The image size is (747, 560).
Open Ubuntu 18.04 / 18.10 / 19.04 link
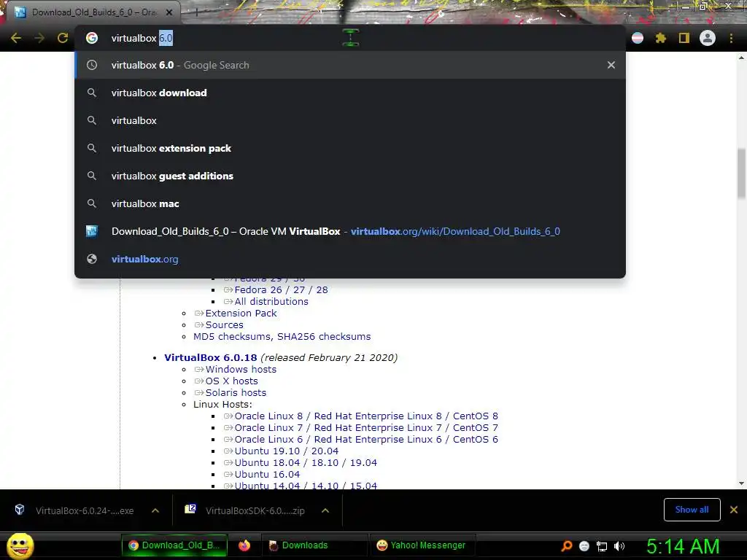pos(306,462)
